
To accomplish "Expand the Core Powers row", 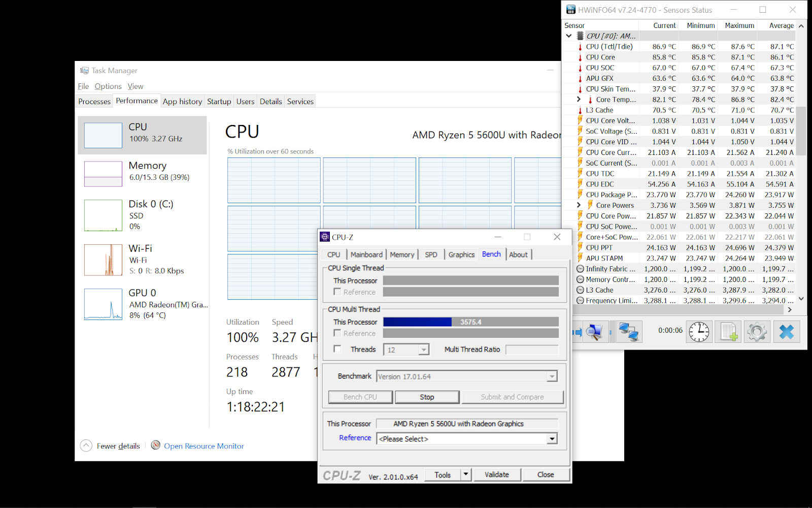I will point(579,205).
